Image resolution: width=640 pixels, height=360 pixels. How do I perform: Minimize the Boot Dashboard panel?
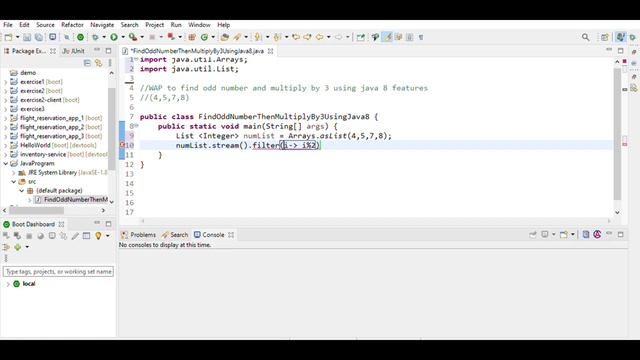97,223
